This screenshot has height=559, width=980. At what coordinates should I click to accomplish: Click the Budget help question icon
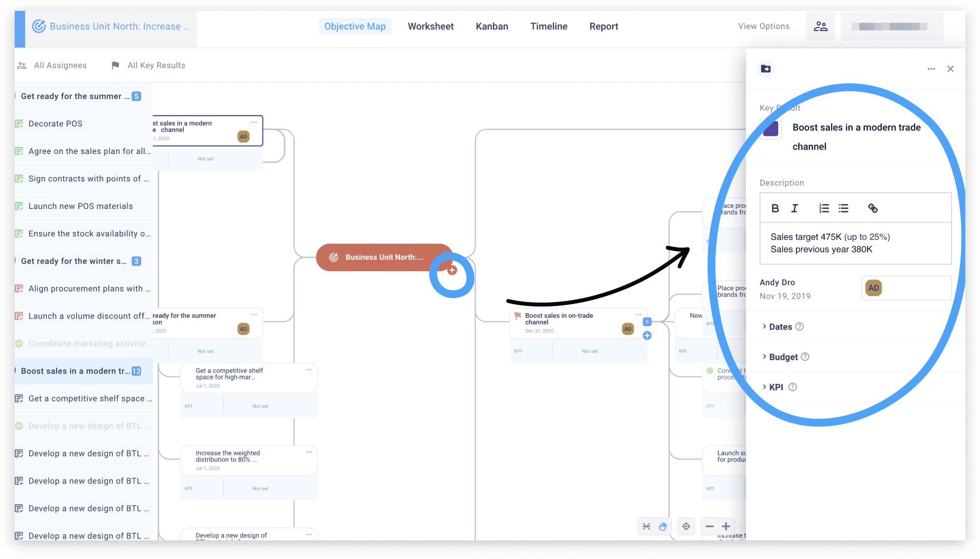(x=805, y=356)
